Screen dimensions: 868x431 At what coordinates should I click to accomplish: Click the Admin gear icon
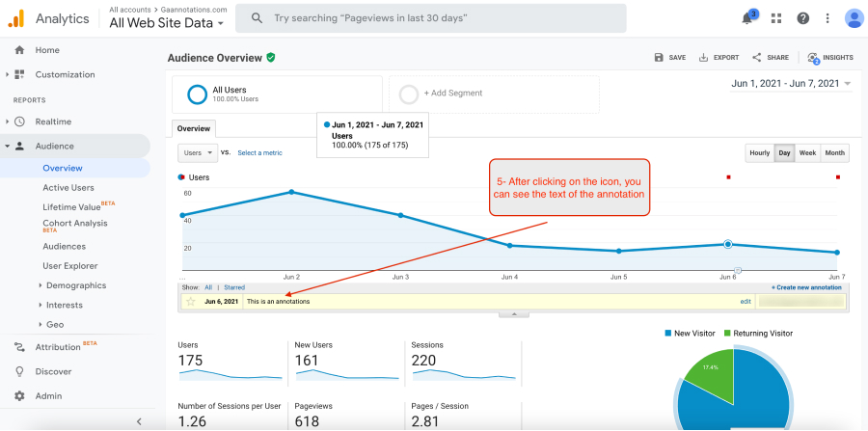click(19, 396)
